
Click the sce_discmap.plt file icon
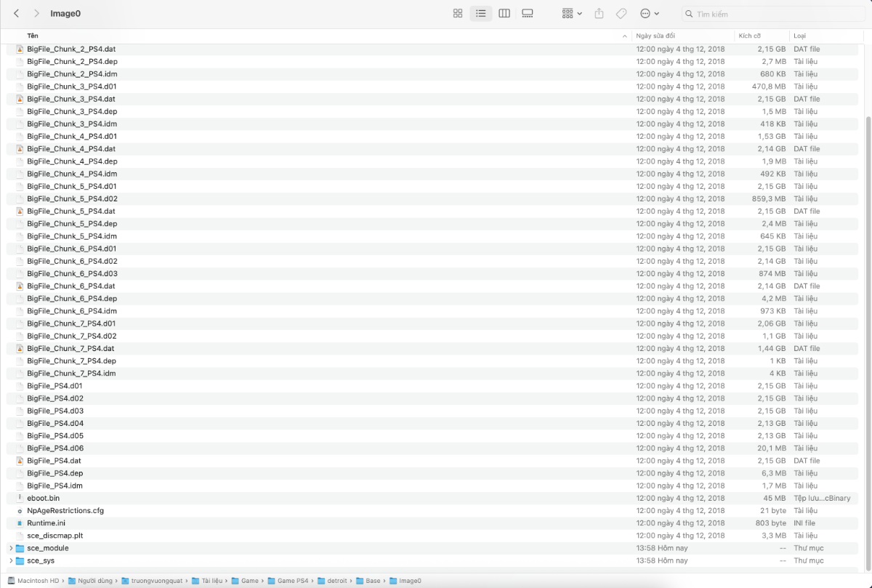point(20,536)
